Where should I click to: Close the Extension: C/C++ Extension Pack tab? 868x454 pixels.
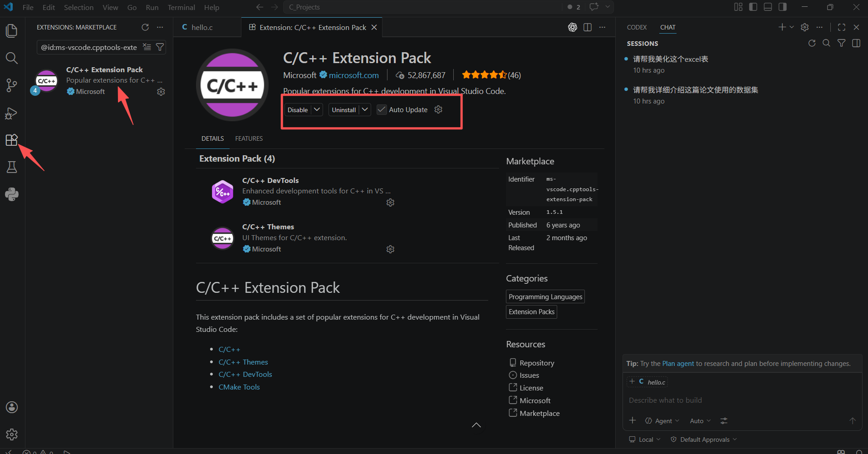374,27
